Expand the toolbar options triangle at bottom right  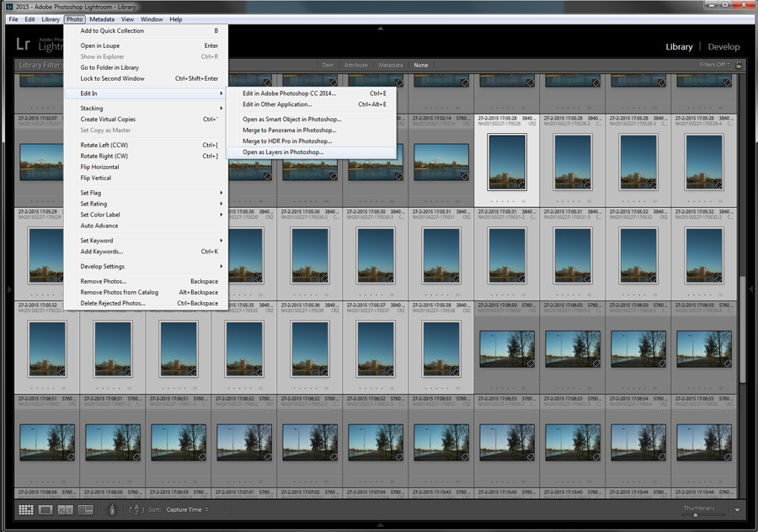point(737,510)
